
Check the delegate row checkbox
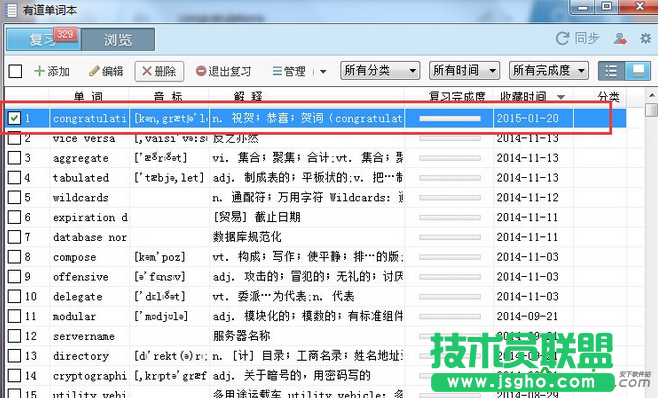tap(14, 296)
